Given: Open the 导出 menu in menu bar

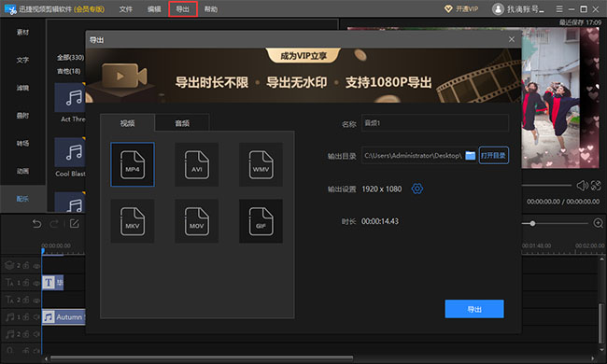Looking at the screenshot, I should pyautogui.click(x=183, y=9).
